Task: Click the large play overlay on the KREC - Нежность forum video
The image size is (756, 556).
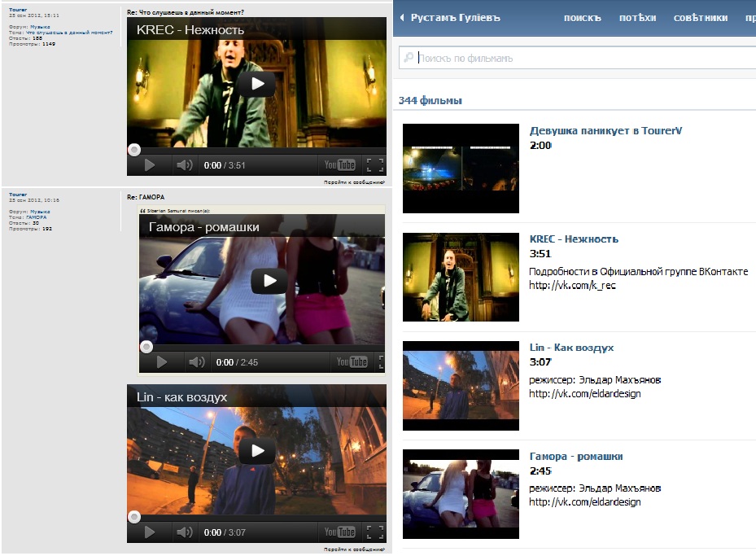Action: coord(256,83)
